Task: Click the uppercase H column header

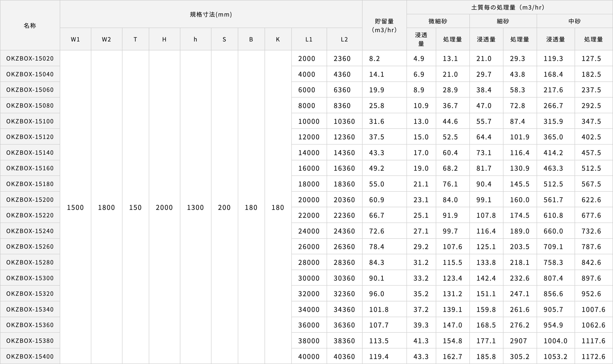Action: coord(164,39)
